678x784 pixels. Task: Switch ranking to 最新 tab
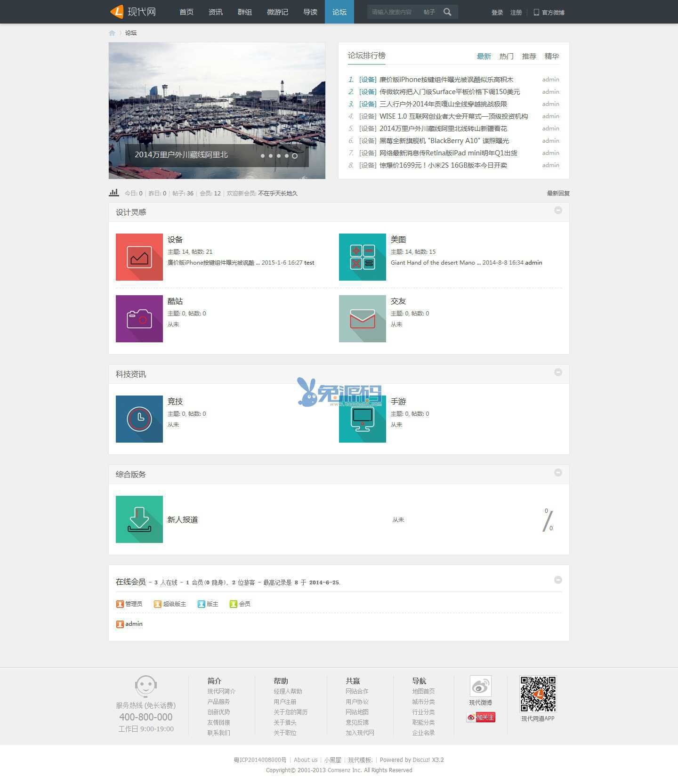[484, 56]
